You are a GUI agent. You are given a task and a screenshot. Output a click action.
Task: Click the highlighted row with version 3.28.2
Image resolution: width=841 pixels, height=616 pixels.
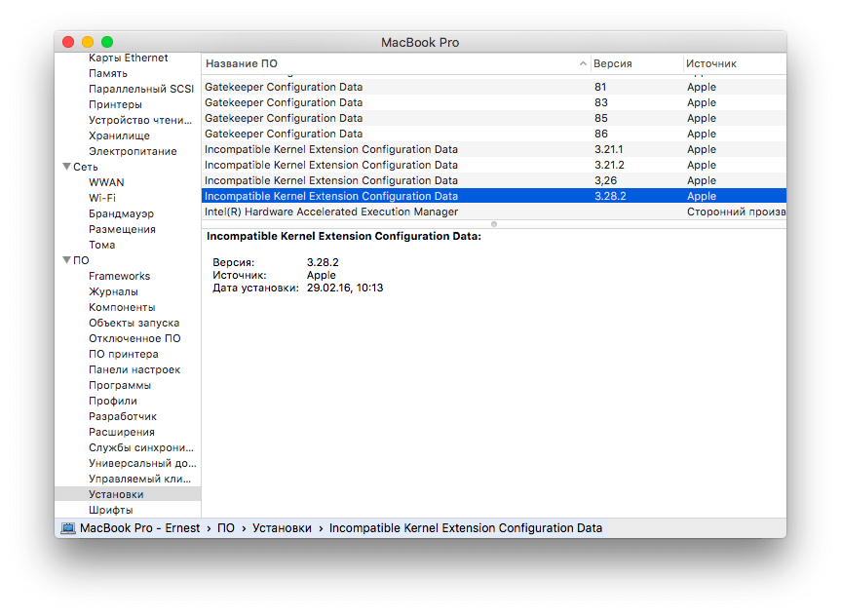[x=494, y=195]
